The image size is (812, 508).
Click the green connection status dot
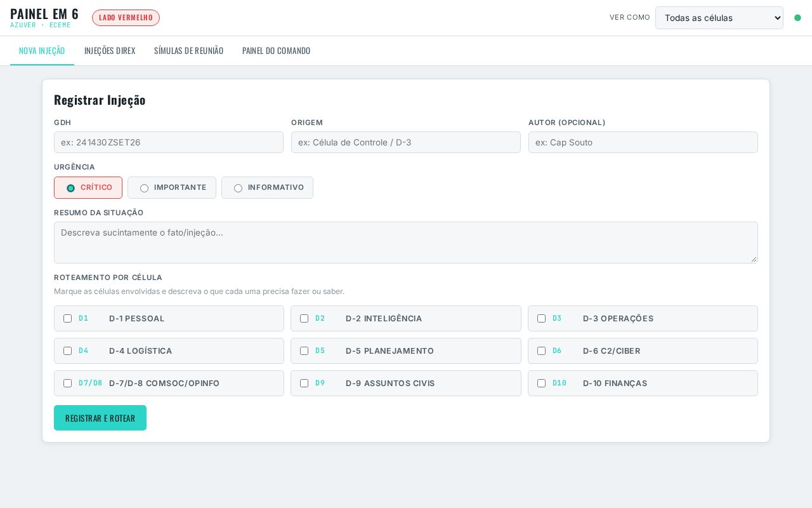click(x=797, y=18)
